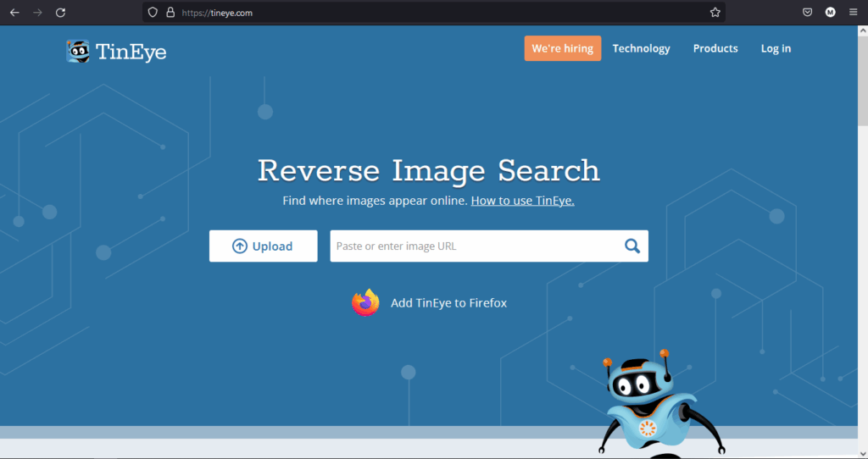Click the browser forward arrow
The height and width of the screenshot is (459, 868).
[x=37, y=12]
